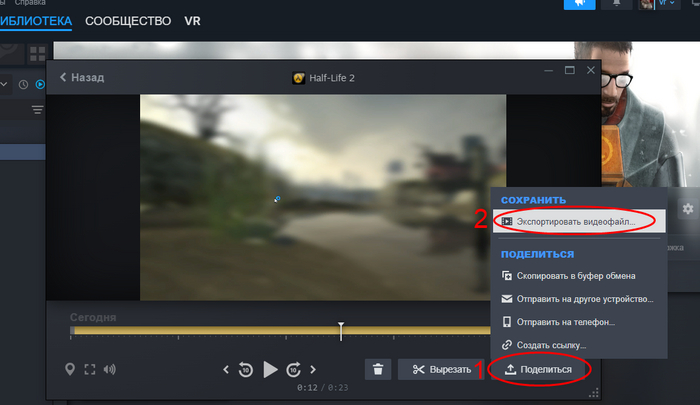Choose Создать ссылку...
700x405 pixels.
pos(579,345)
